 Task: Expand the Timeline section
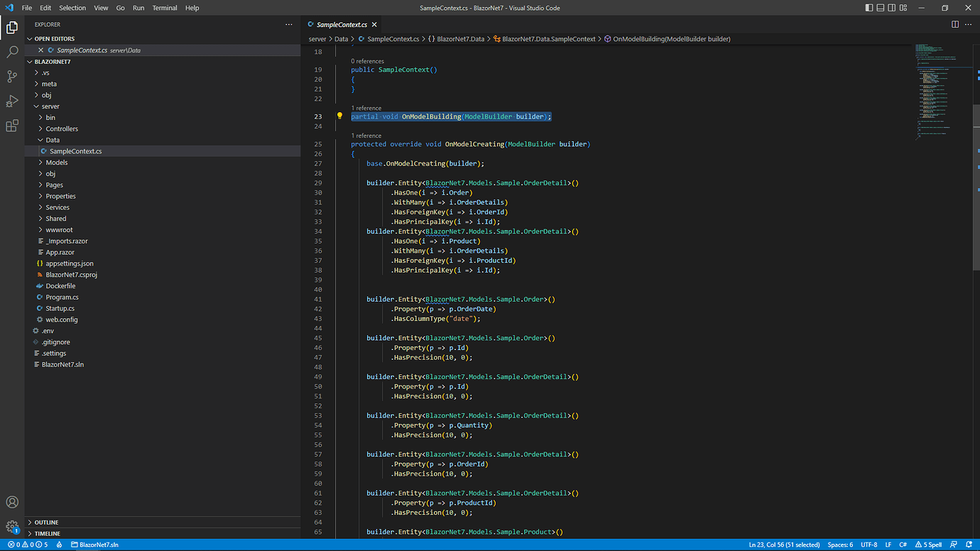tap(47, 533)
